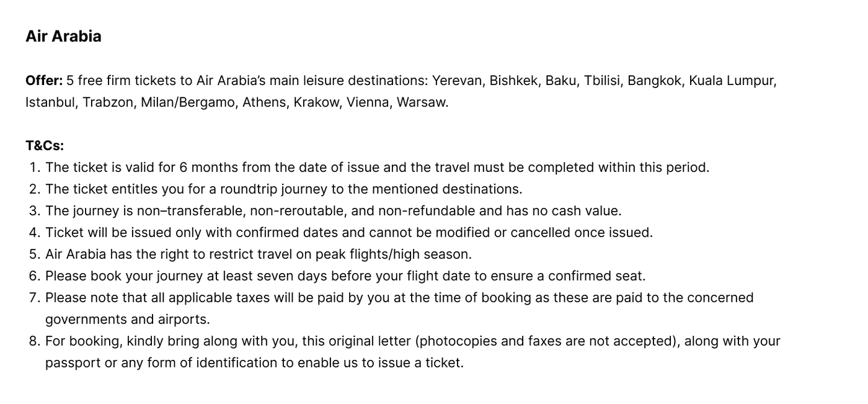Click the bold "T&Cs:" label
This screenshot has height=404, width=868.
[x=45, y=146]
